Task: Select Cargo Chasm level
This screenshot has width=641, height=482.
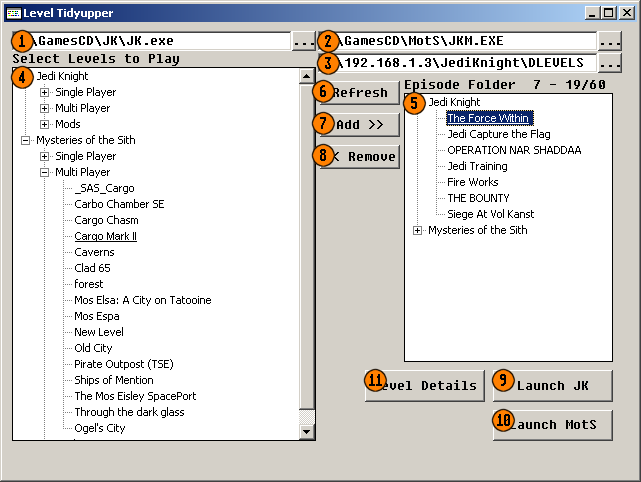Action: coord(106,220)
